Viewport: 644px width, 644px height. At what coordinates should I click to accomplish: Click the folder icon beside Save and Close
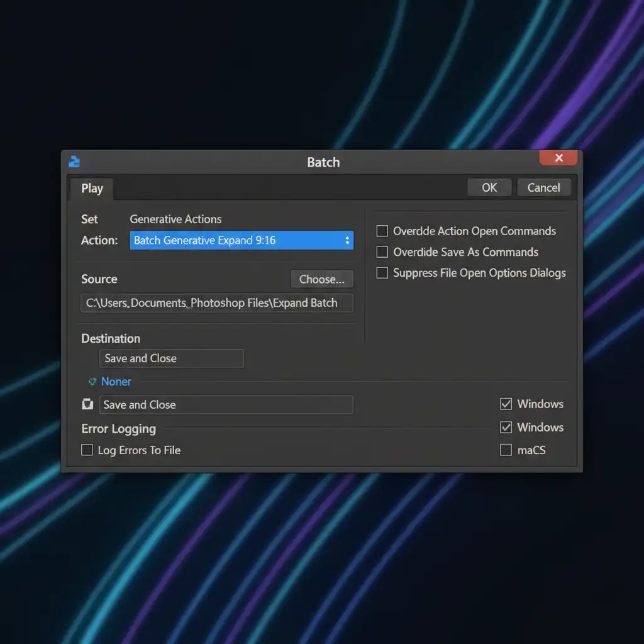click(x=87, y=404)
